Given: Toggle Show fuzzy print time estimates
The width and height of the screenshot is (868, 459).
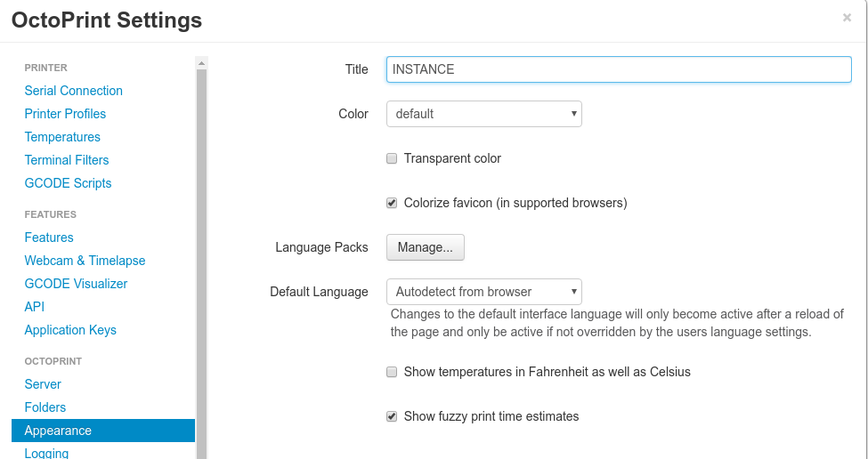Looking at the screenshot, I should tap(392, 416).
